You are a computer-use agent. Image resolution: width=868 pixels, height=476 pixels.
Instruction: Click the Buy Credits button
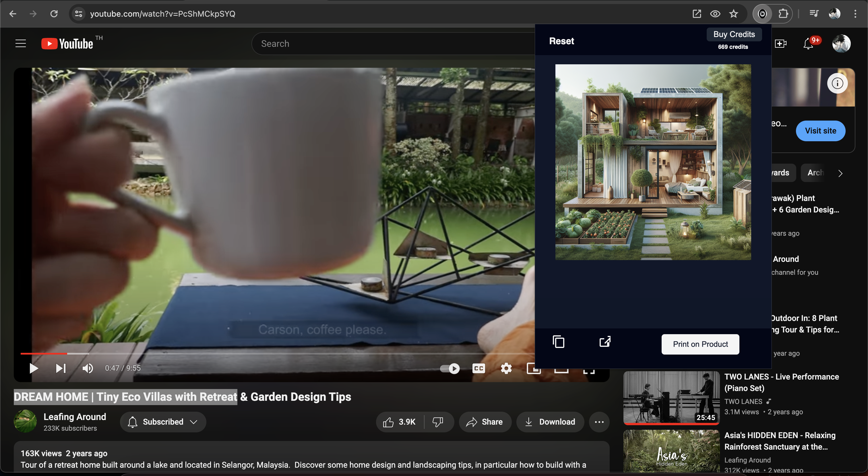(734, 34)
